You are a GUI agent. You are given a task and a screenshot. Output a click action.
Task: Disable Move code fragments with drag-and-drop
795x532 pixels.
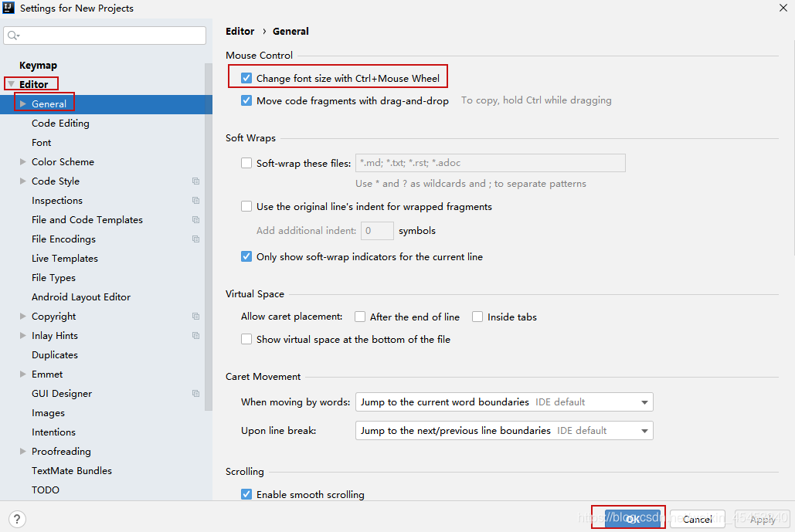(246, 100)
